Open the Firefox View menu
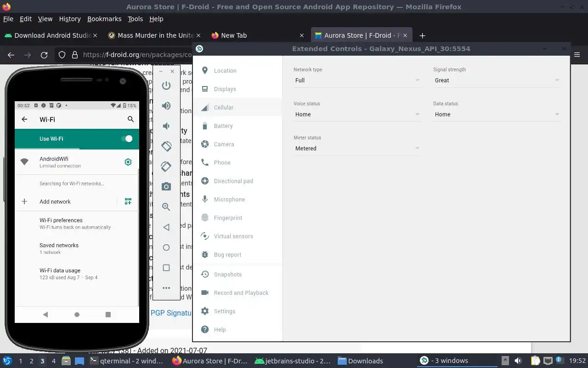Image resolution: width=588 pixels, height=368 pixels. tap(45, 19)
